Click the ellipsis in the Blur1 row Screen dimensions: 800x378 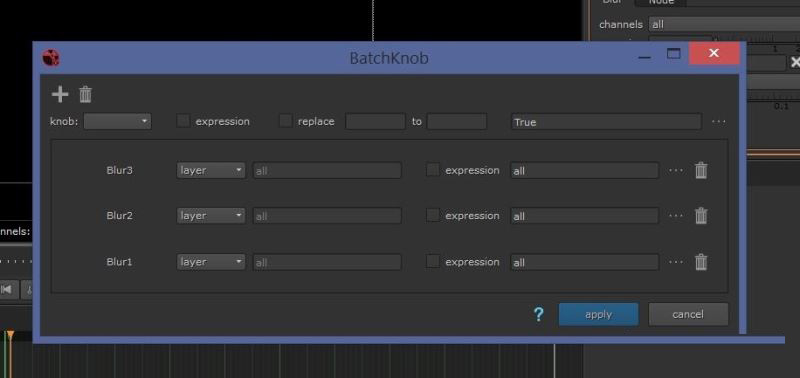[x=676, y=262]
